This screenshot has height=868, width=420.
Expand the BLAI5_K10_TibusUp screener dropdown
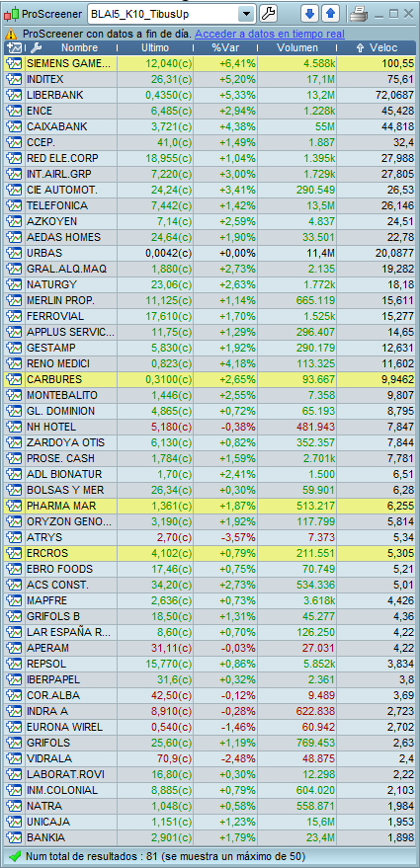coord(247,14)
